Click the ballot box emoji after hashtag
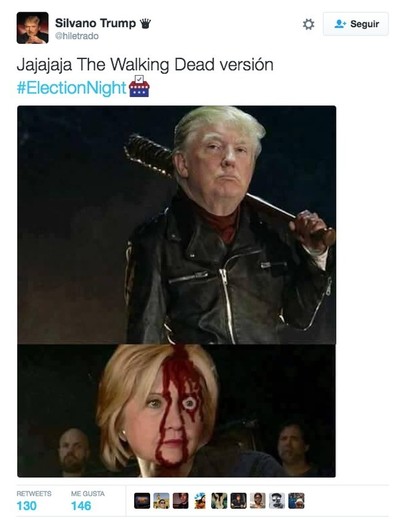 click(139, 86)
